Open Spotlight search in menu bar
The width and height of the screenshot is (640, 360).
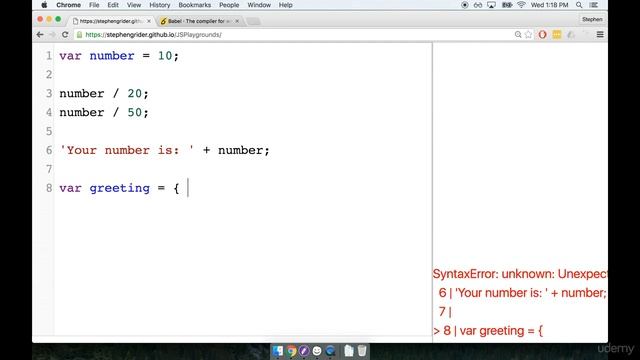point(579,5)
